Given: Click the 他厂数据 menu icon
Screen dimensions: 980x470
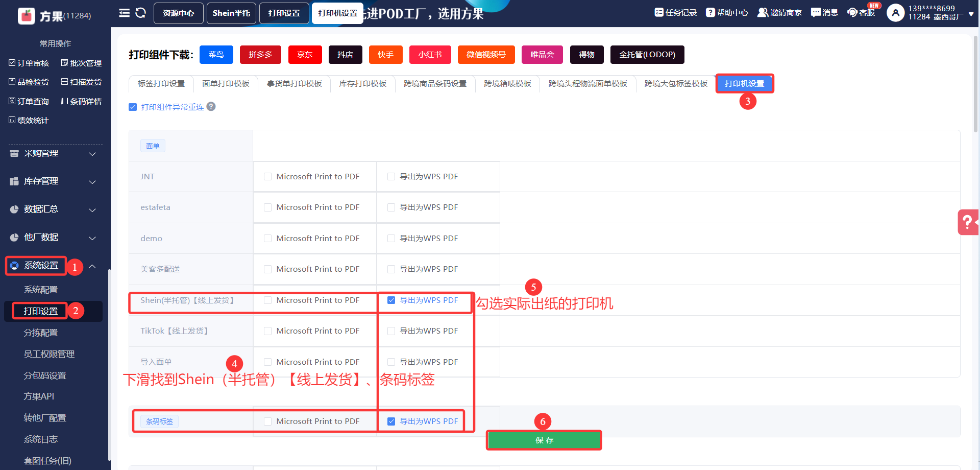Looking at the screenshot, I should click(14, 238).
